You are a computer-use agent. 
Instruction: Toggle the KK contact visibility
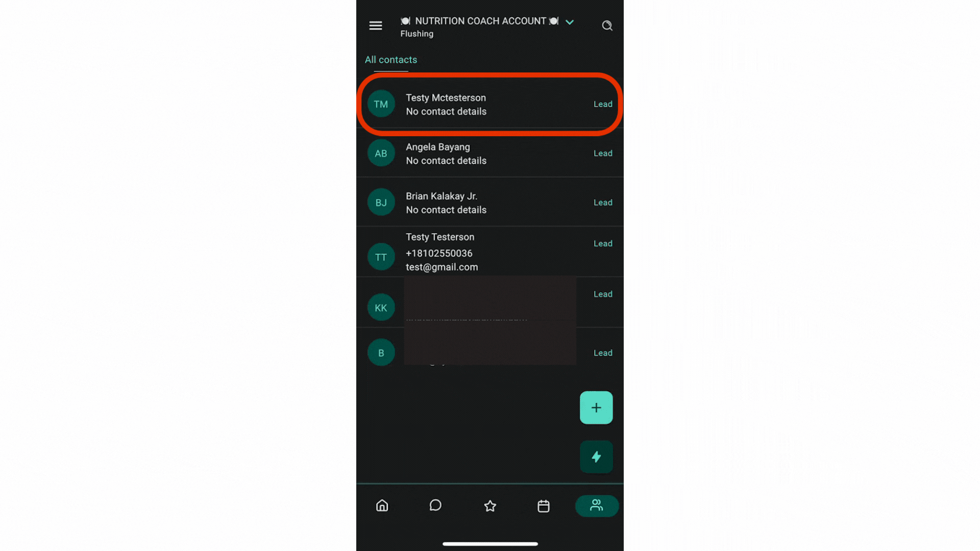(380, 308)
